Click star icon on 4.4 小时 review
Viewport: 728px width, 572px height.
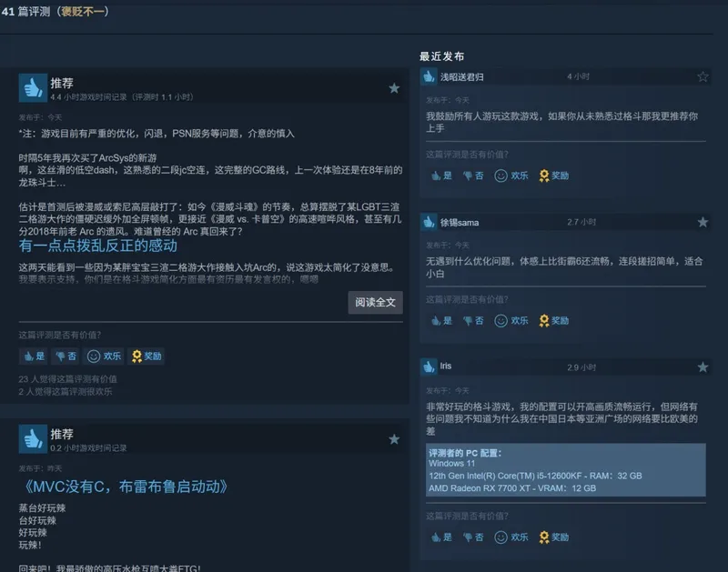pyautogui.click(x=394, y=88)
